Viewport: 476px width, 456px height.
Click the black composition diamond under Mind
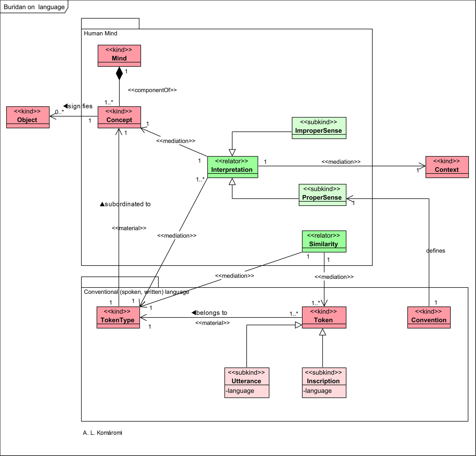119,73
